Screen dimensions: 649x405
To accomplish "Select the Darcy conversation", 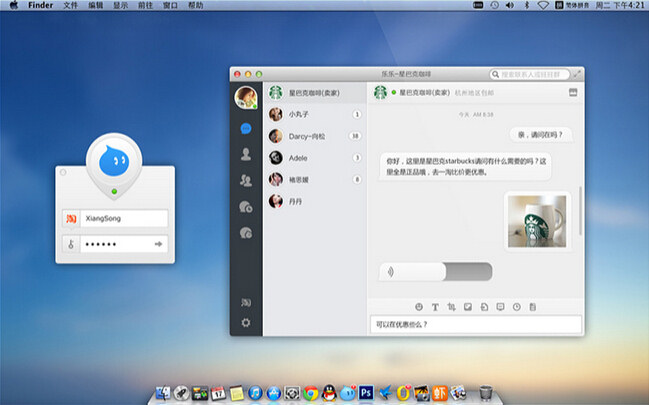I will coord(315,136).
